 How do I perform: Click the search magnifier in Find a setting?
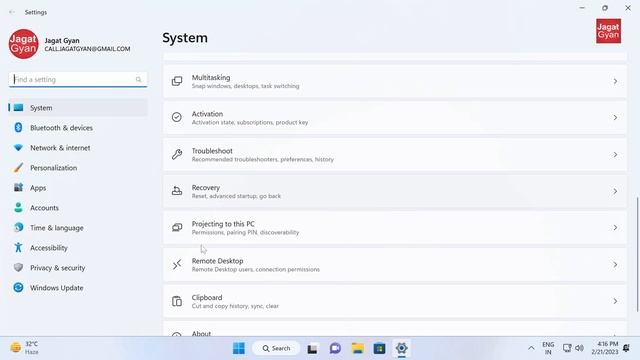(138, 80)
